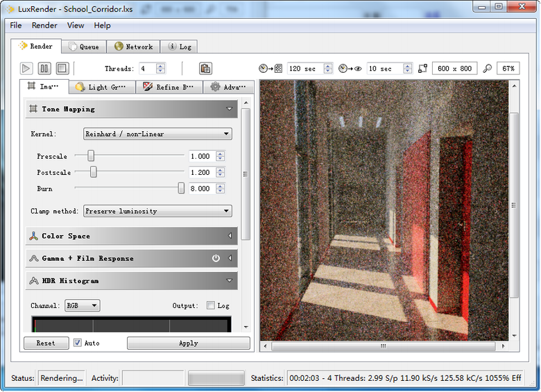Image resolution: width=541 pixels, height=392 pixels.
Task: Click the Apply button
Action: coord(188,343)
